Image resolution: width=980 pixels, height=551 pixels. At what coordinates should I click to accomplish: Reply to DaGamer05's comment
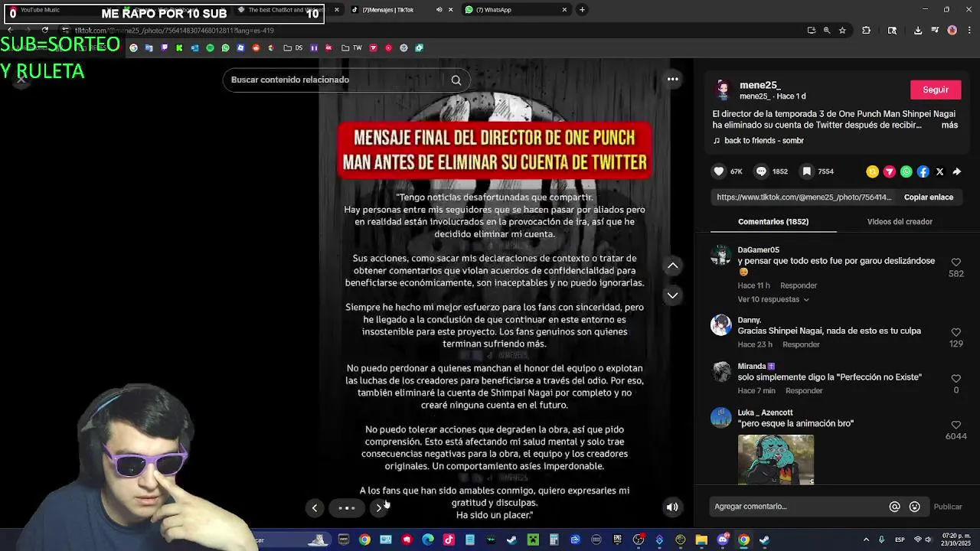799,285
